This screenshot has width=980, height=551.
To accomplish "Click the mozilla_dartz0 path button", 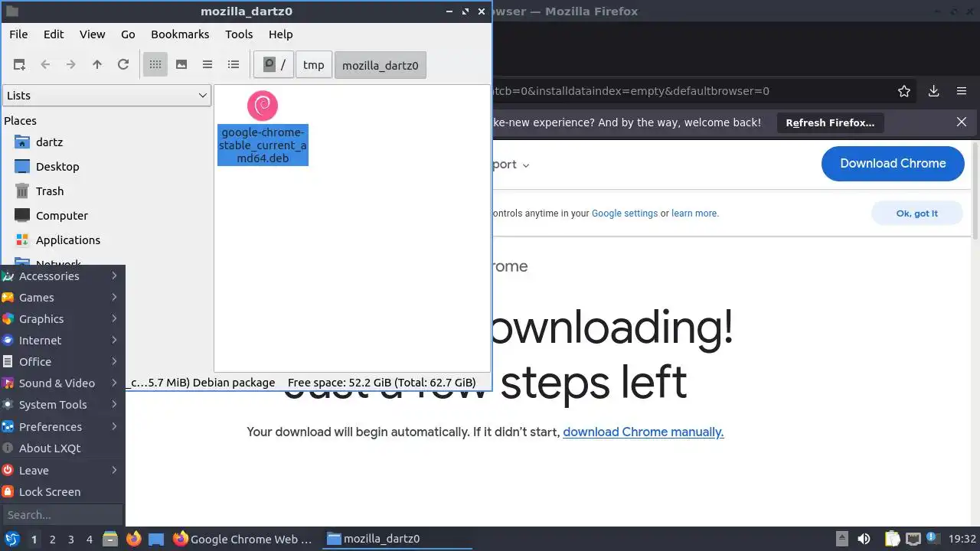I will pyautogui.click(x=380, y=65).
